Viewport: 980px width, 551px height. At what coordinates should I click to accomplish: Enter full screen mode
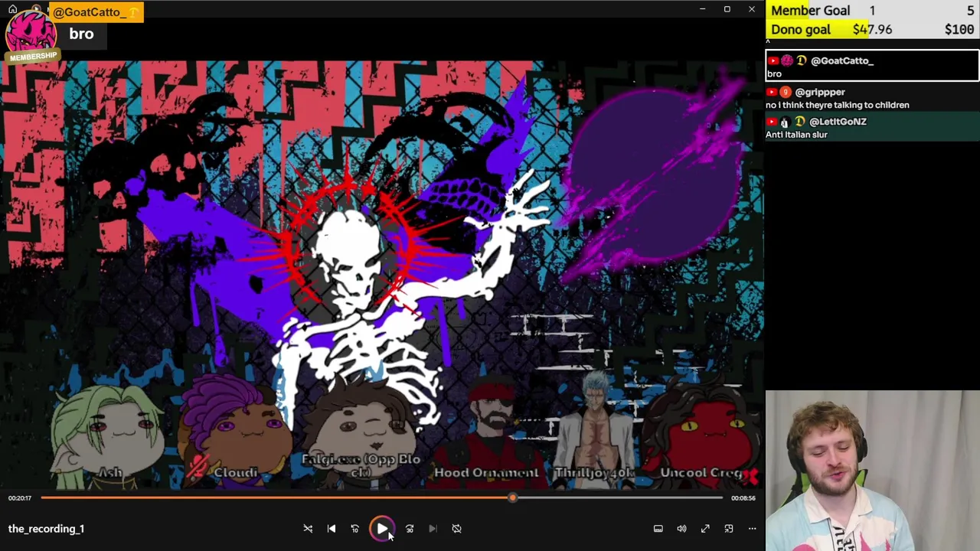click(705, 529)
